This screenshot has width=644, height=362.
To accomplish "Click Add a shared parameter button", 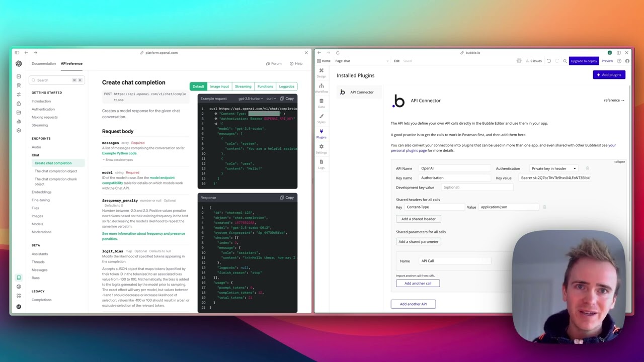I will click(419, 241).
